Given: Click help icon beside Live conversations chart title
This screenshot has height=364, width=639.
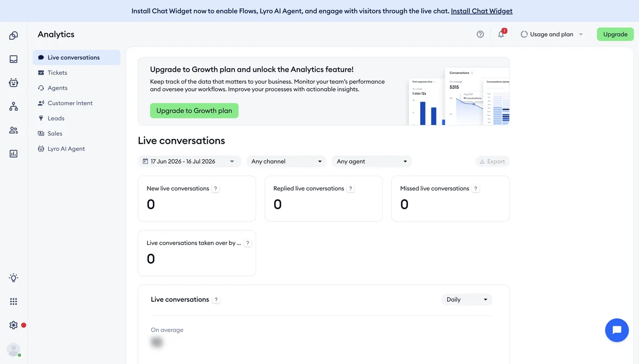Looking at the screenshot, I should 216,300.
